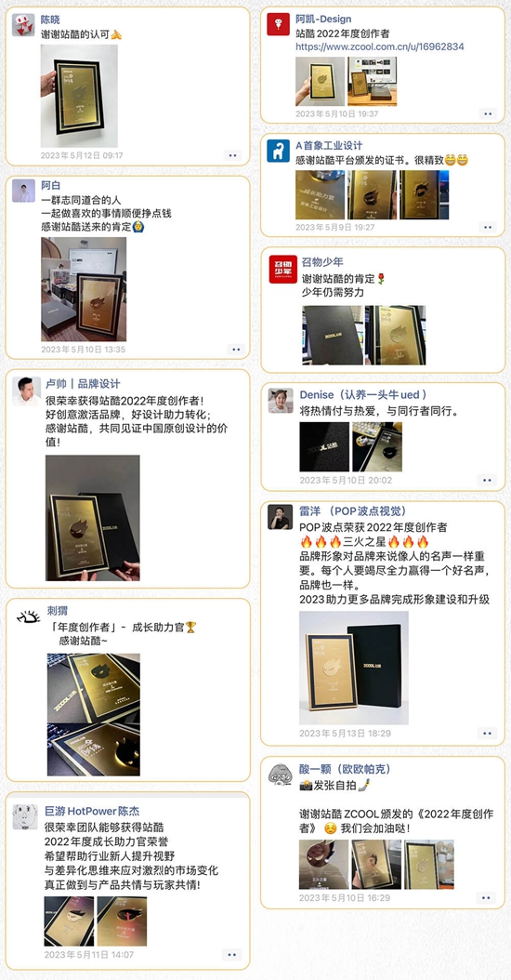
Task: Open the two-dot menu on 酸一颗's post
Action: [485, 897]
